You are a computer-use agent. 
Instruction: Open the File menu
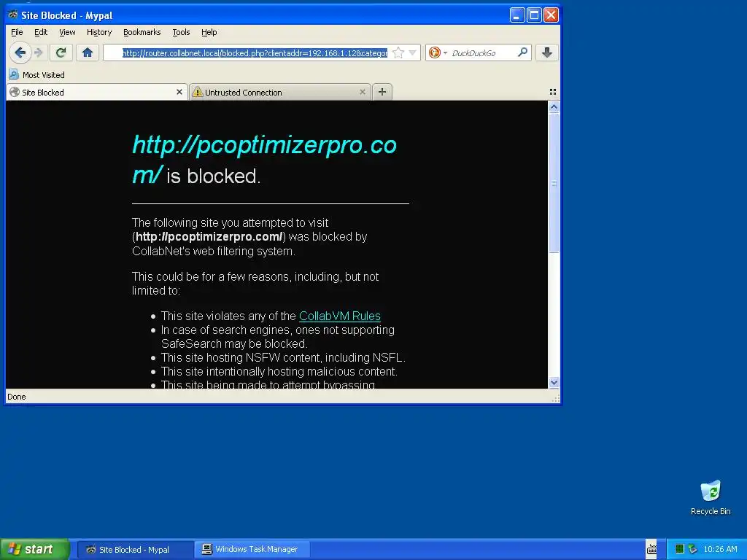tap(17, 32)
